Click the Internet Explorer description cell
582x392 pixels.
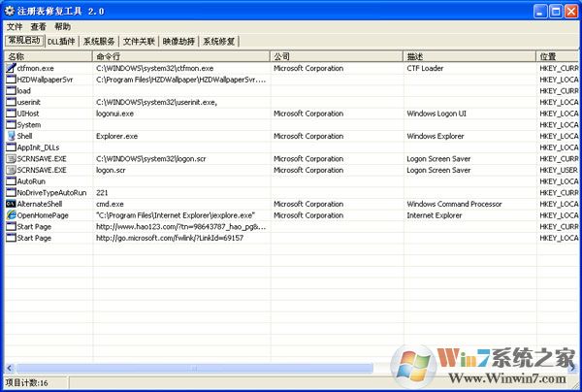tap(435, 215)
